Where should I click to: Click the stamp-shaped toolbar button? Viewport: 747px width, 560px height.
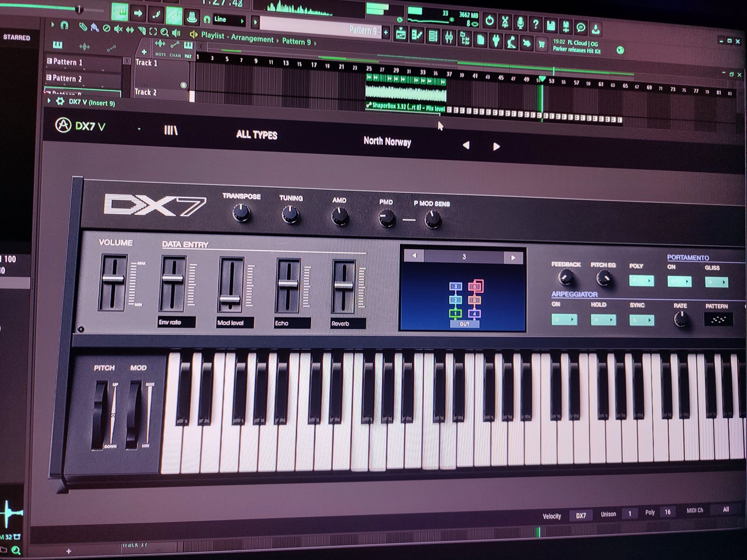pos(192,17)
